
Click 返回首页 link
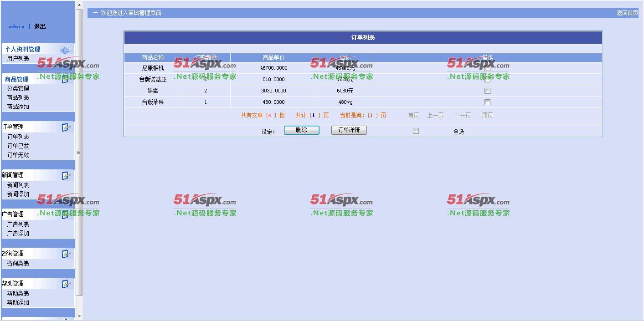[627, 13]
